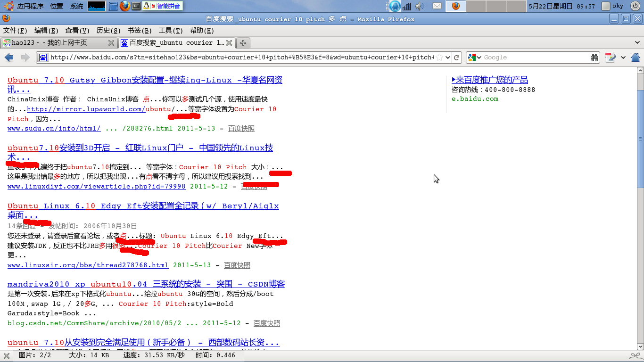644x362 pixels.
Task: Open the mandriva2010 xp ubuntu10.04 result link
Action: coord(146,284)
